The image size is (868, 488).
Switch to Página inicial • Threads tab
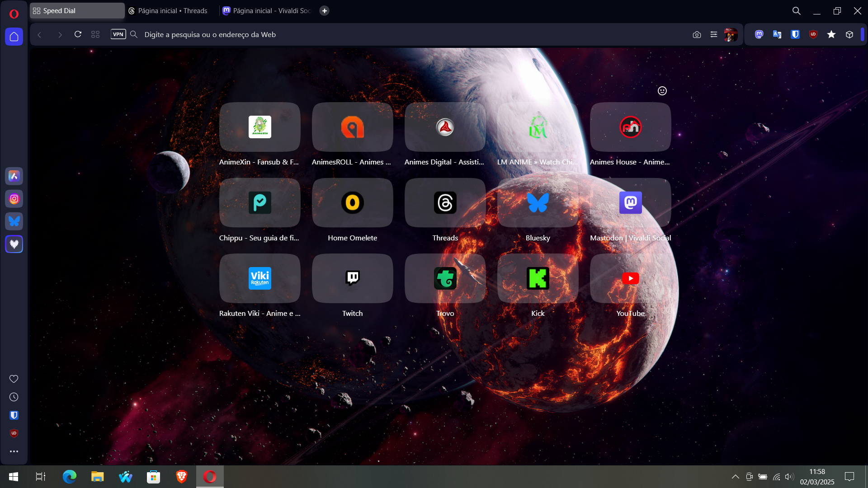[x=172, y=11]
